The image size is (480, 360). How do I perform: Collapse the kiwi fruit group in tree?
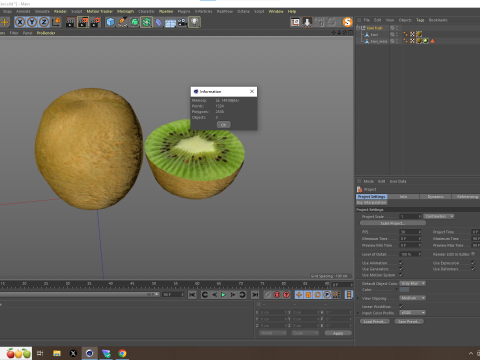358,28
